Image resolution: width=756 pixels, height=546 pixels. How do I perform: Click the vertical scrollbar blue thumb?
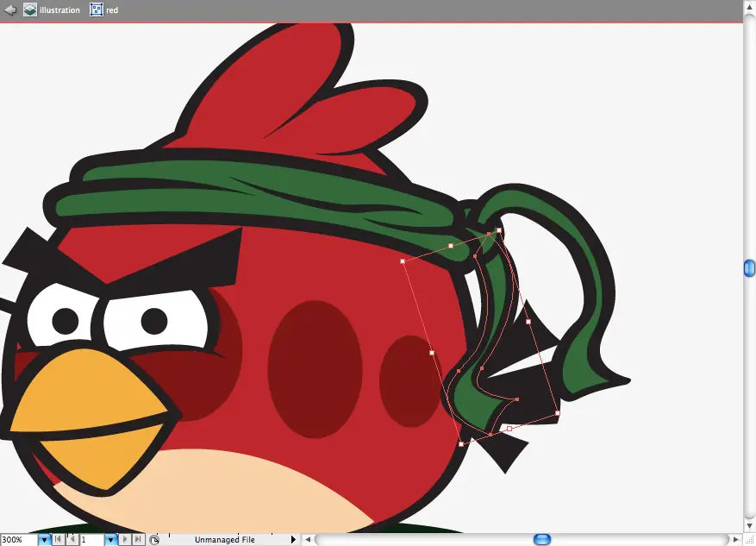point(749,268)
